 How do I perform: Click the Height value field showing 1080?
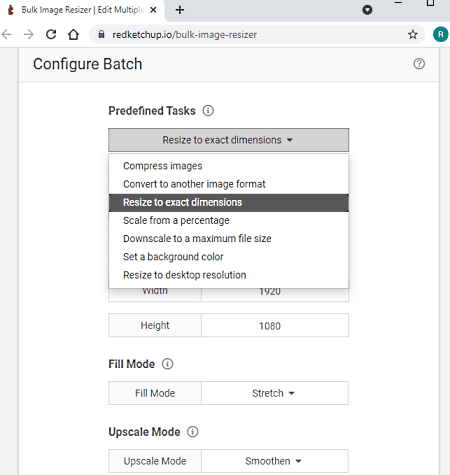click(x=275, y=325)
